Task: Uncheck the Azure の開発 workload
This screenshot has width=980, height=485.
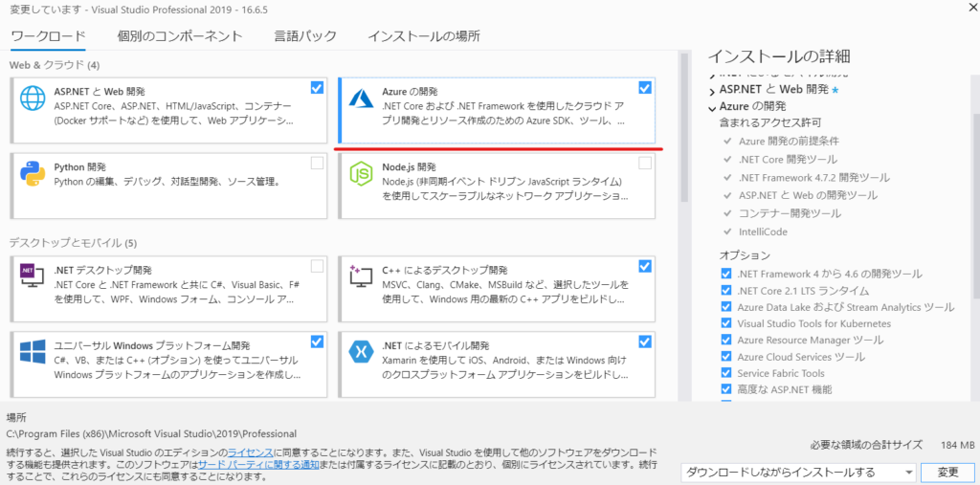Action: tap(645, 87)
